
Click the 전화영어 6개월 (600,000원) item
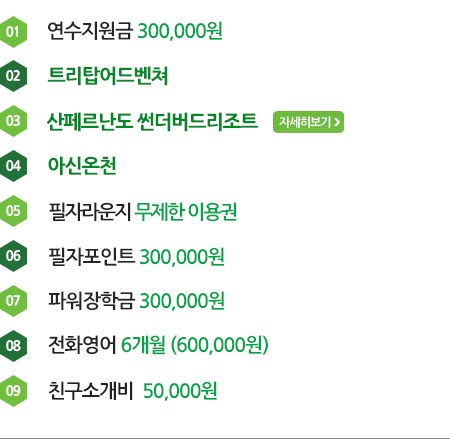pyautogui.click(x=158, y=345)
